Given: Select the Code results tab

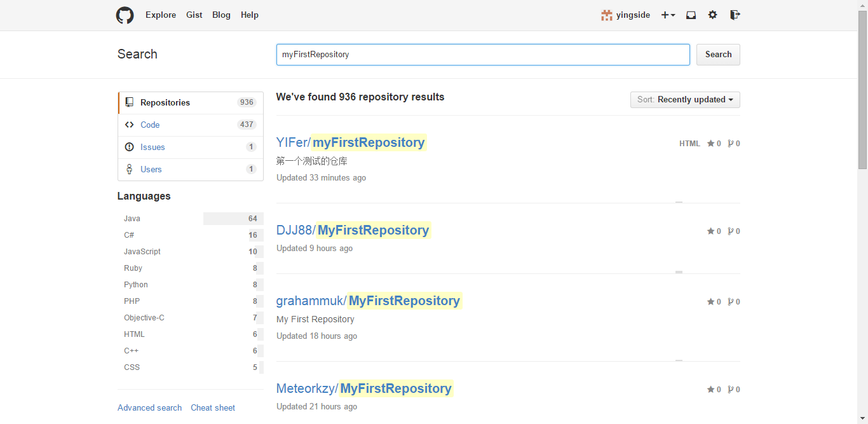Looking at the screenshot, I should pyautogui.click(x=191, y=125).
